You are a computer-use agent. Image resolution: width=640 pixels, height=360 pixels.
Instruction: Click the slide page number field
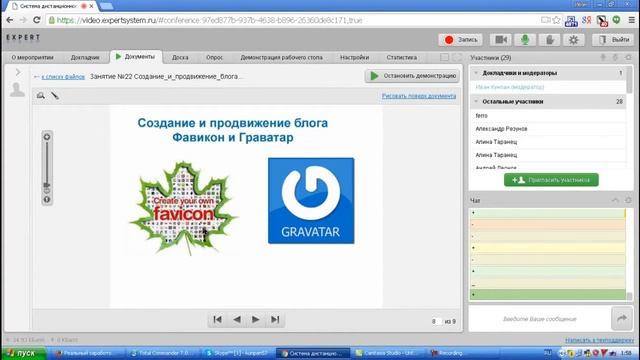(436, 321)
